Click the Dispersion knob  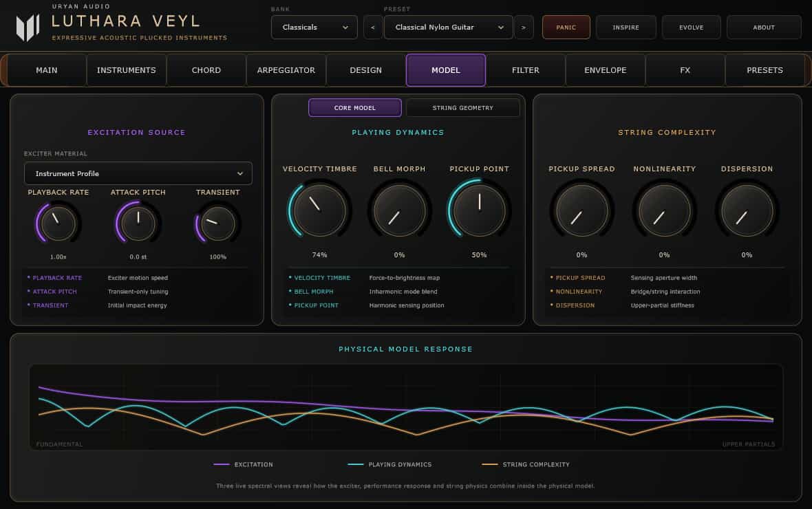[x=747, y=210]
